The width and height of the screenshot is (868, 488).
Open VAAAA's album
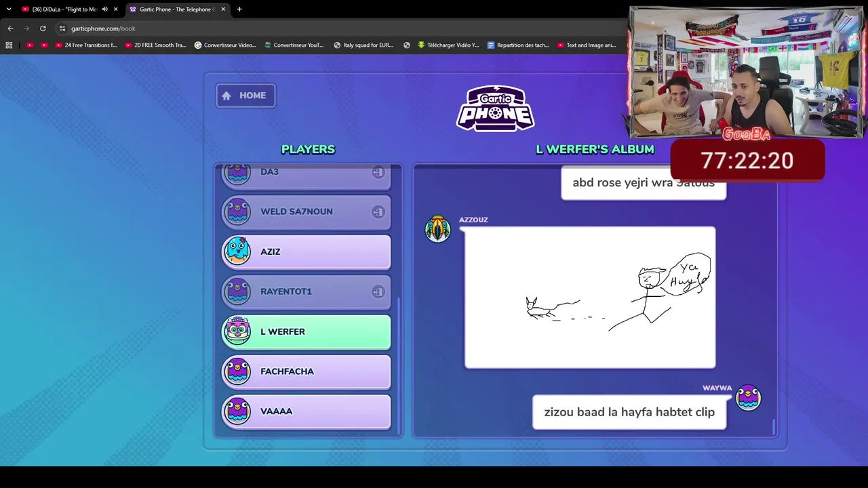click(x=307, y=411)
